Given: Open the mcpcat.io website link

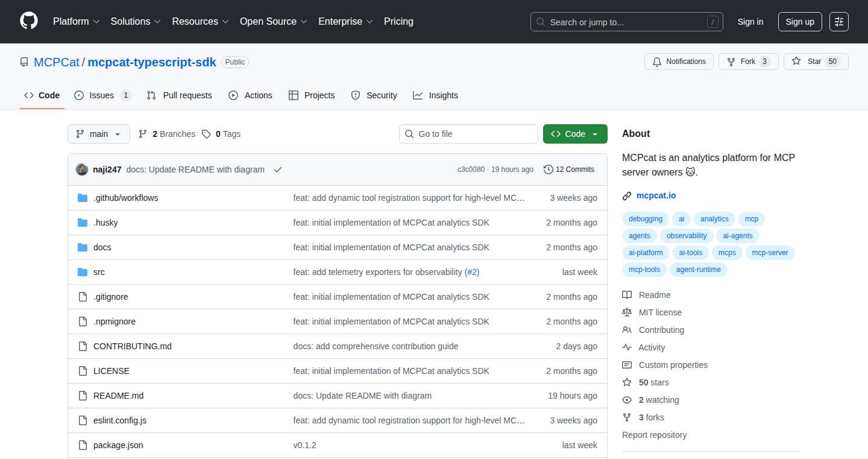Looking at the screenshot, I should pos(656,195).
